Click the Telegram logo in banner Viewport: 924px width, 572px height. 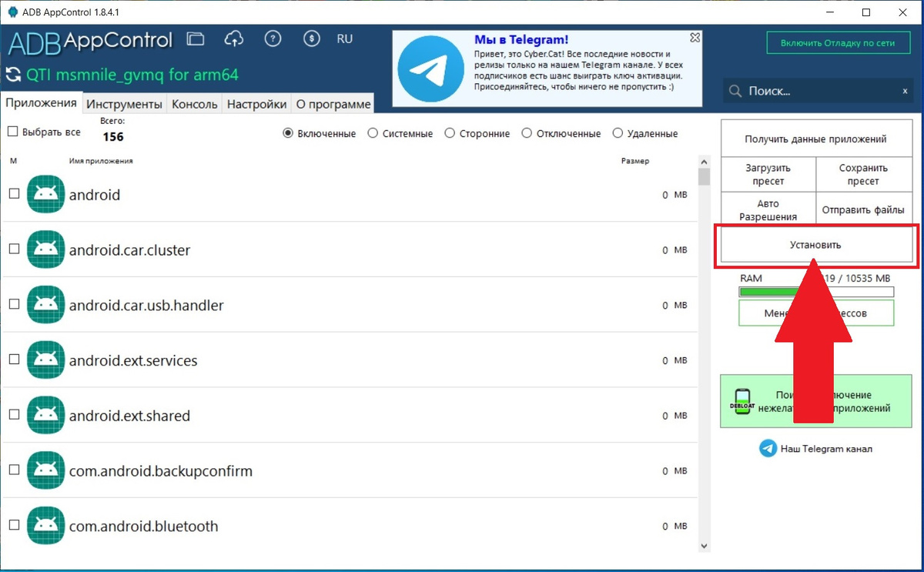(430, 69)
